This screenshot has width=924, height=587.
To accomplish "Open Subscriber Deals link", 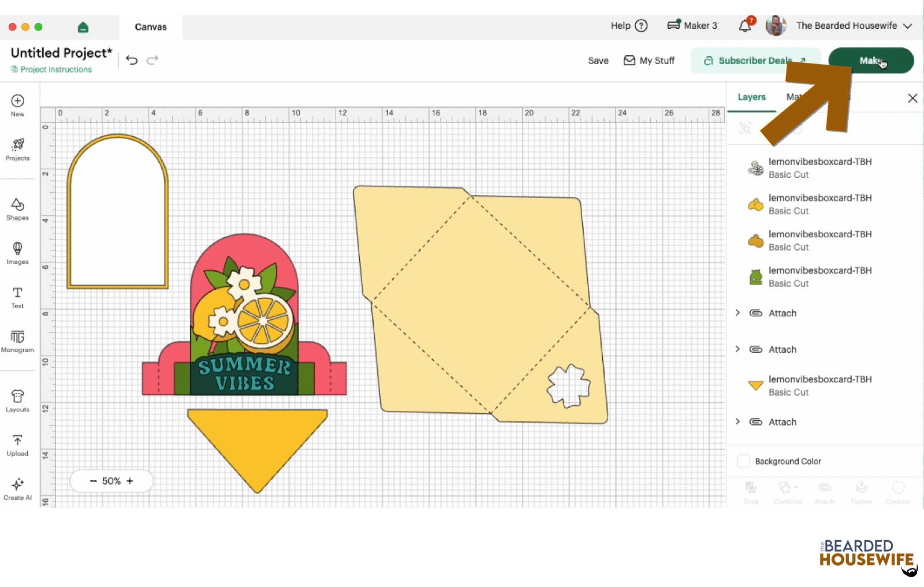I will [755, 61].
